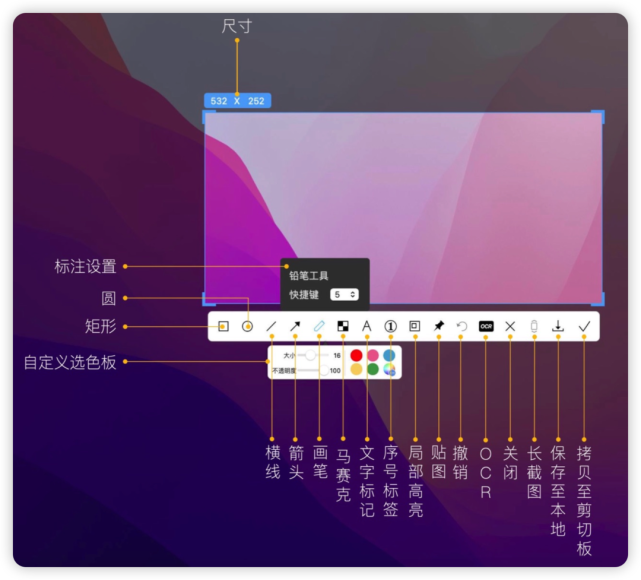Pick the red color swatch
This screenshot has height=580, width=641.
pyautogui.click(x=356, y=355)
